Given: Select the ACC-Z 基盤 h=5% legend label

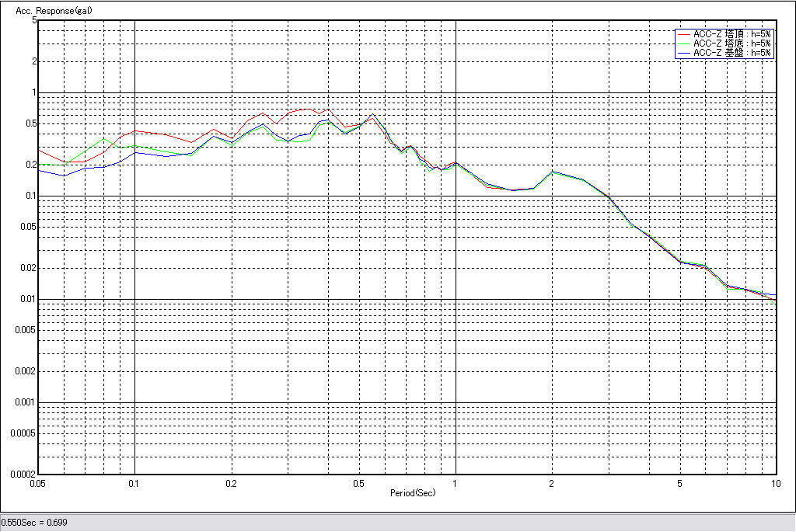Looking at the screenshot, I should [731, 53].
